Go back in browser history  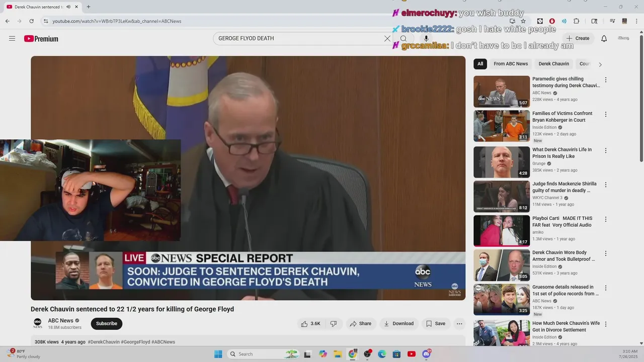(x=7, y=21)
